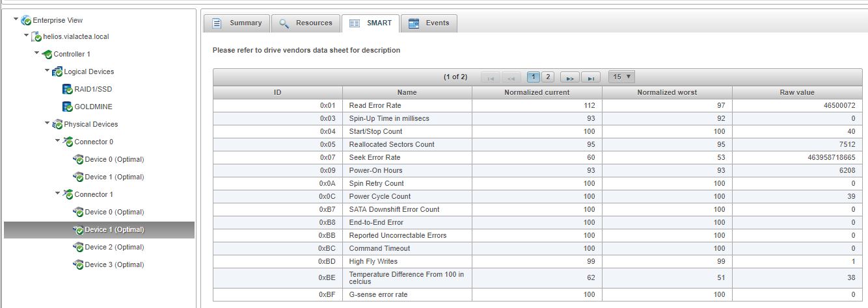Image resolution: width=868 pixels, height=308 pixels.
Task: Click the raw value 463958718665
Action: (832, 157)
